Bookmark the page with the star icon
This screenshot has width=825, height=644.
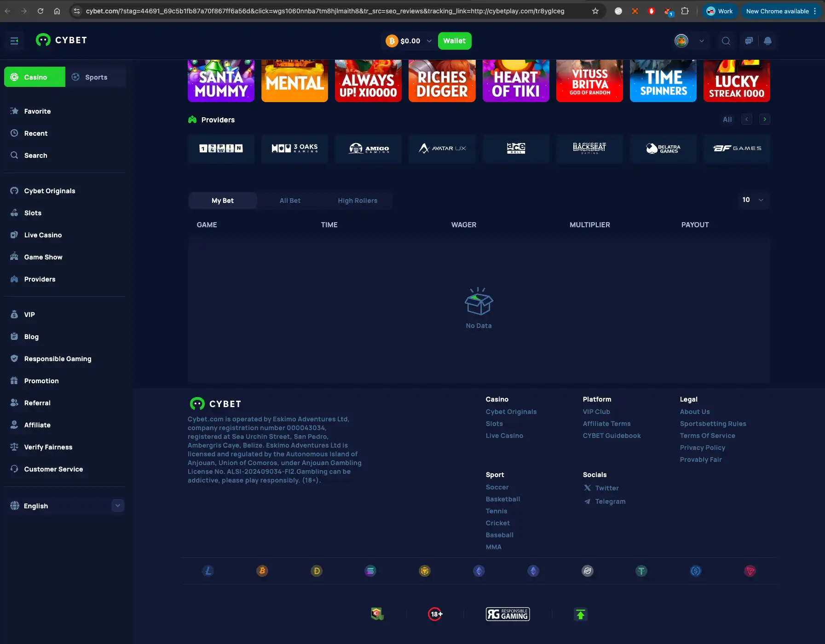tap(595, 11)
